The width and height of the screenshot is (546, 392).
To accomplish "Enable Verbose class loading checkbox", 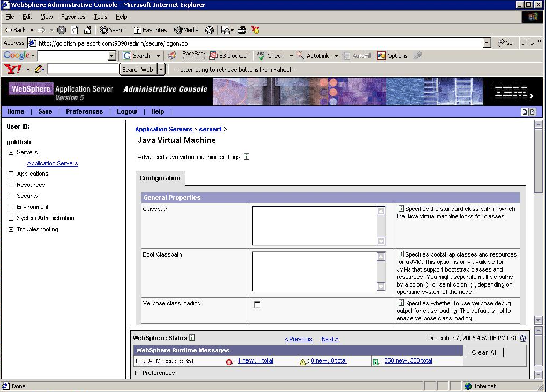I will click(257, 305).
